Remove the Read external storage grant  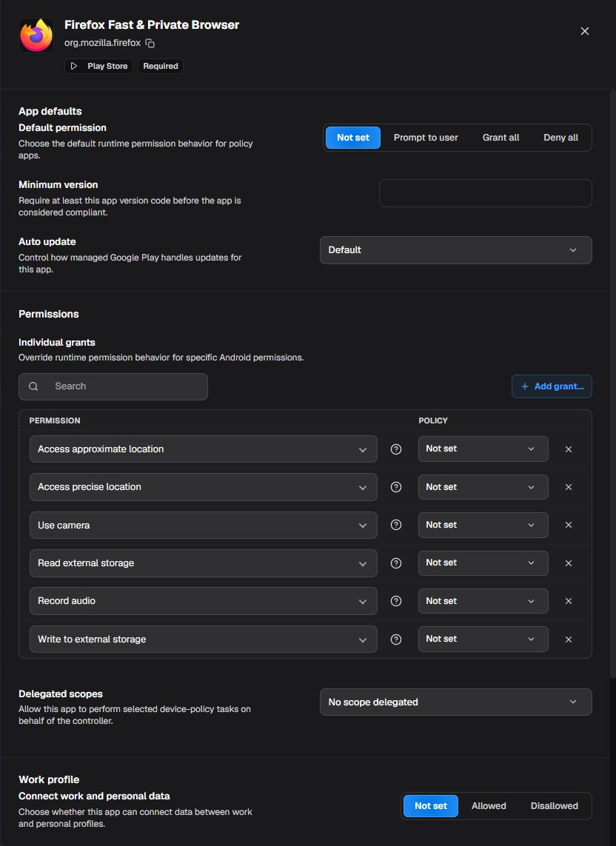coord(569,563)
